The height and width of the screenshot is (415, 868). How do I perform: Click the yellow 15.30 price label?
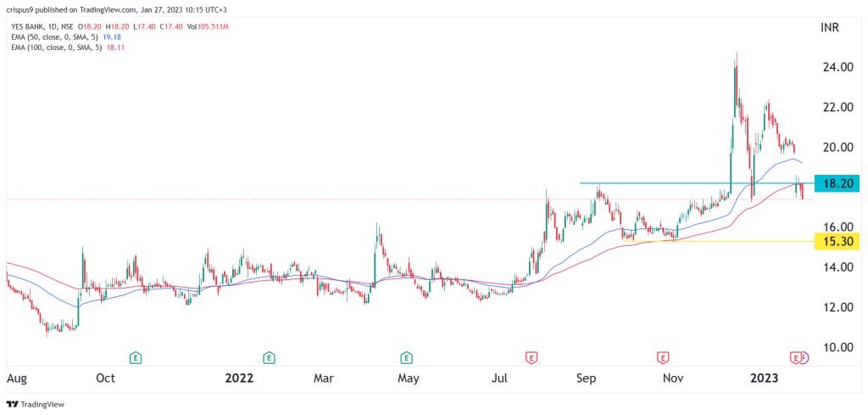coord(837,242)
